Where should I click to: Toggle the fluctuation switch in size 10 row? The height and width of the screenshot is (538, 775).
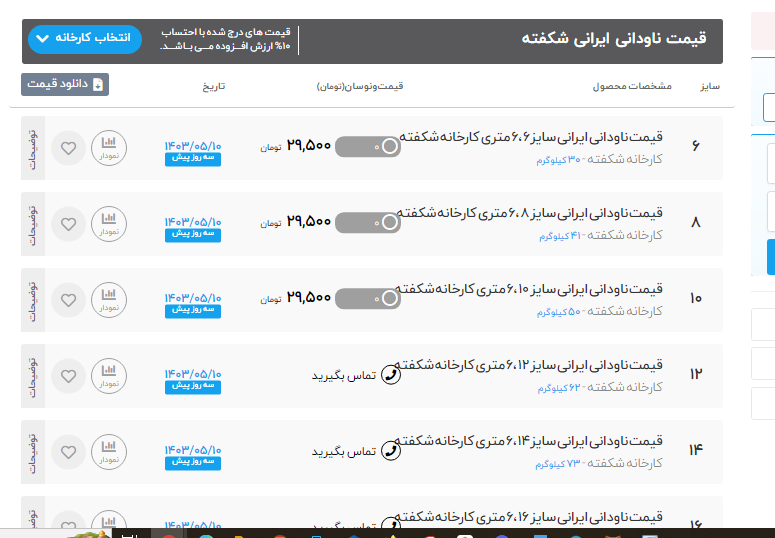[x=368, y=298]
